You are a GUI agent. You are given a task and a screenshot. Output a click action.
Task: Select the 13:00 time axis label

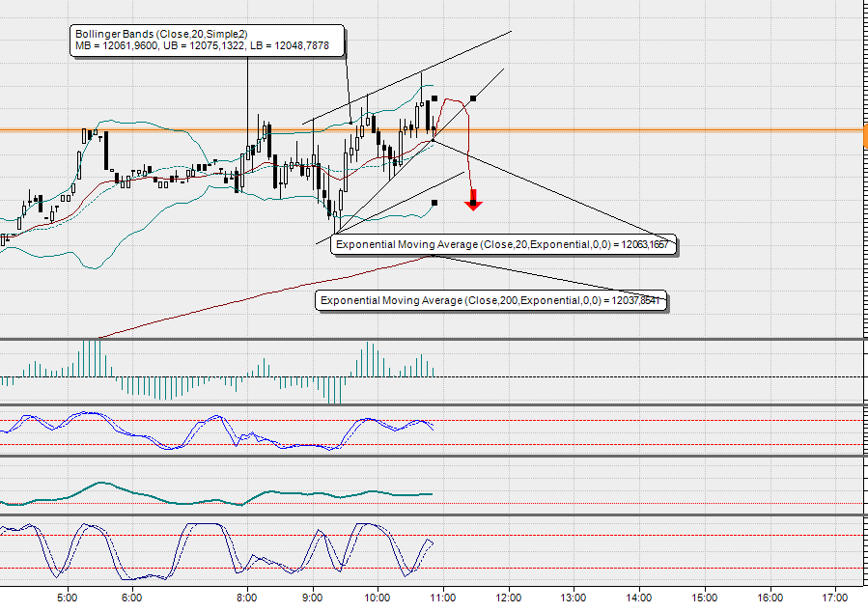coord(573,598)
